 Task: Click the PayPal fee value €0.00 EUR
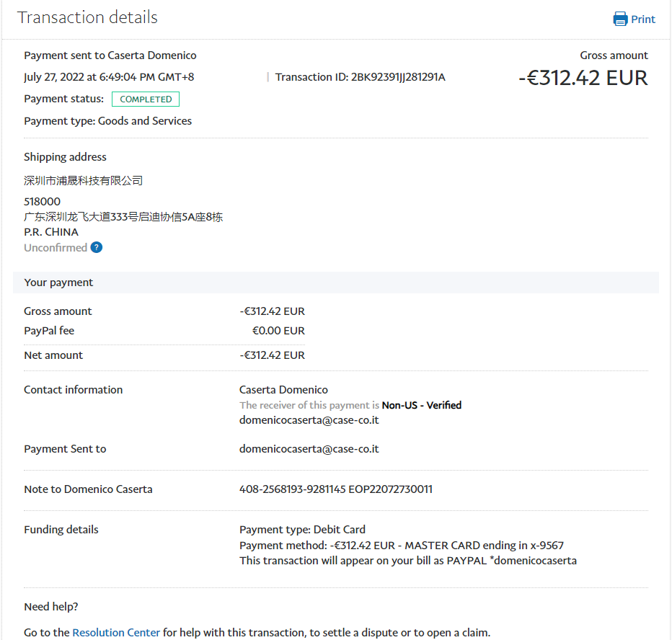pyautogui.click(x=278, y=331)
